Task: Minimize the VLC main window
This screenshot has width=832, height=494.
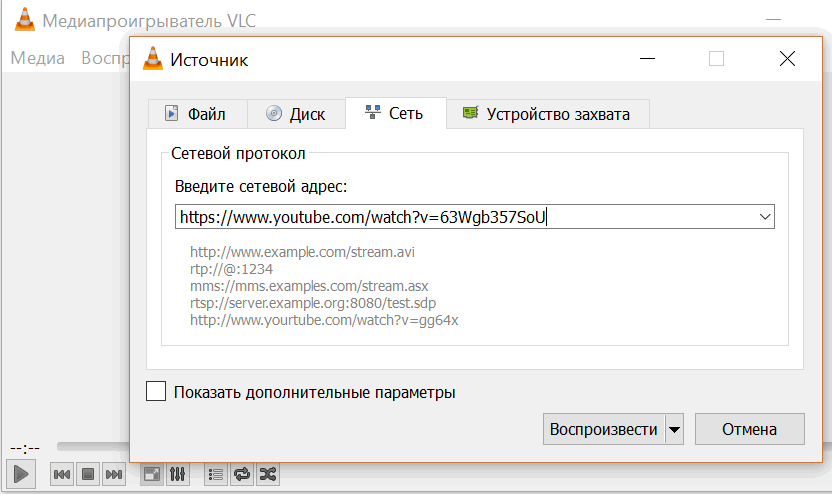Action: (x=774, y=20)
